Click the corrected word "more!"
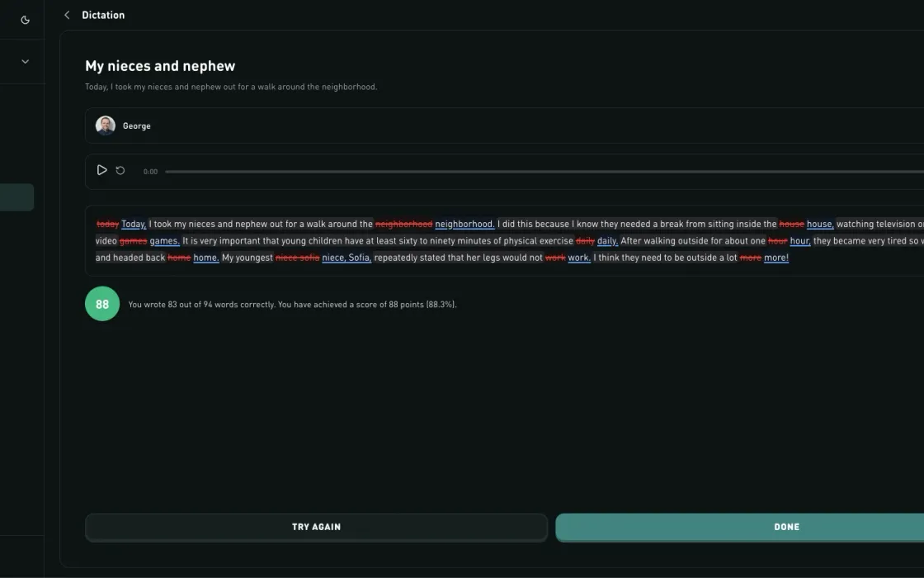924x578 pixels. [x=776, y=258]
